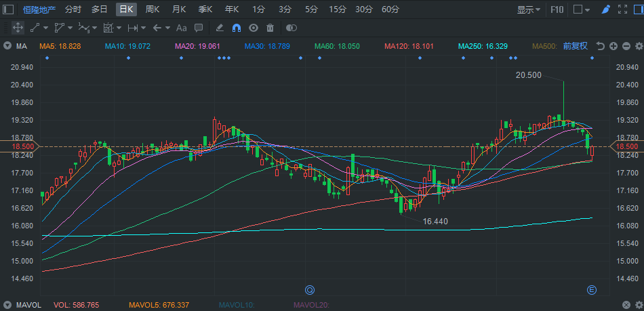The image size is (644, 311).
Task: Select the measurement chart tool
Action: pyautogui.click(x=108, y=28)
